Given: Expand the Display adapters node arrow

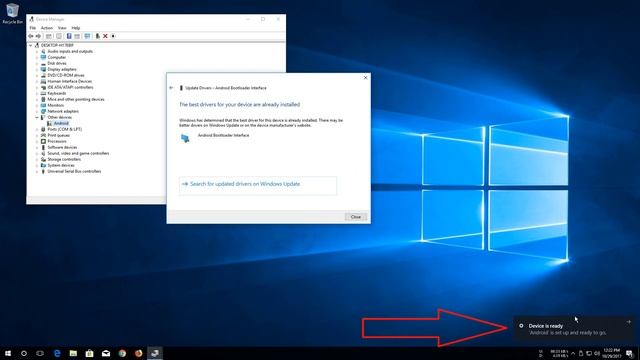Looking at the screenshot, I should tap(37, 69).
